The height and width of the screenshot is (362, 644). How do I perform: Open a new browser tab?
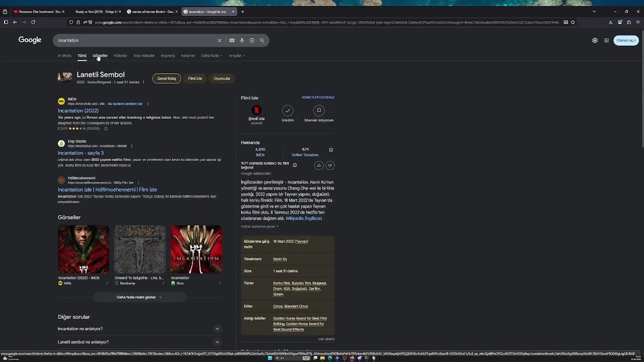point(243,12)
